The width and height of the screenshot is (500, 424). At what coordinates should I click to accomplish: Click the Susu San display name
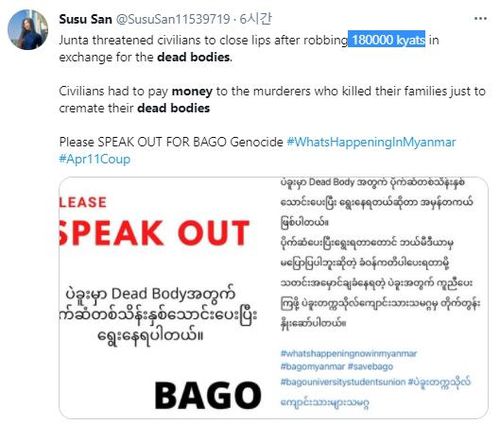point(85,19)
